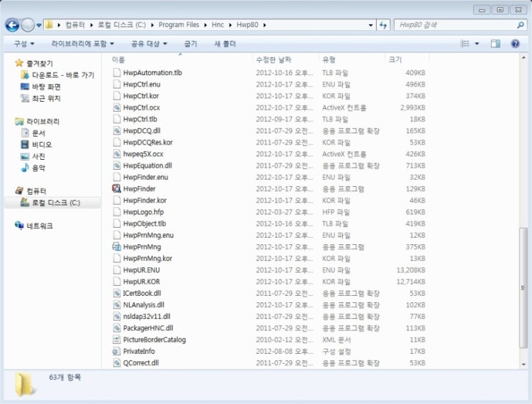The height and width of the screenshot is (404, 532).
Task: Click the vertical scrollbar thumb of file list
Action: [523, 288]
